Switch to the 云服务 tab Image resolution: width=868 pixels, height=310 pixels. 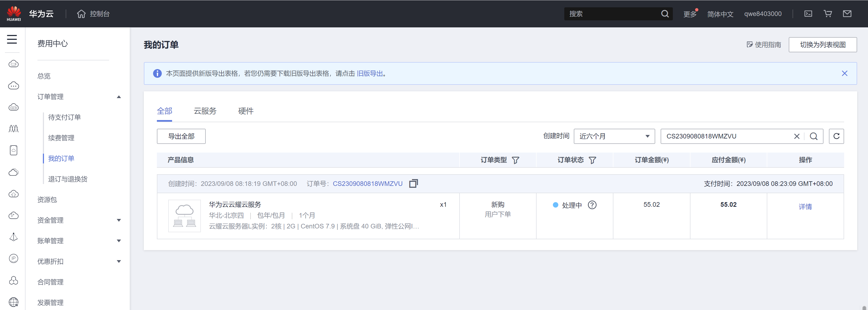[205, 111]
